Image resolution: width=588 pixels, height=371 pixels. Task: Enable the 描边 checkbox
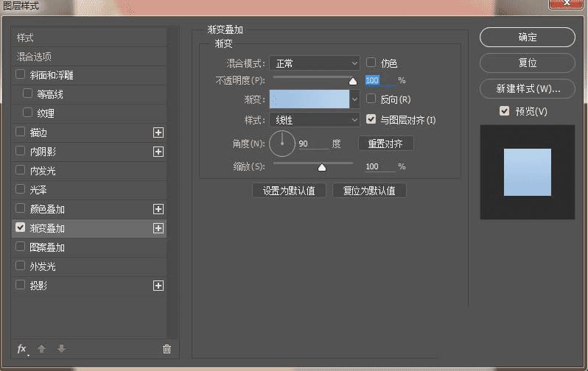pyautogui.click(x=20, y=132)
